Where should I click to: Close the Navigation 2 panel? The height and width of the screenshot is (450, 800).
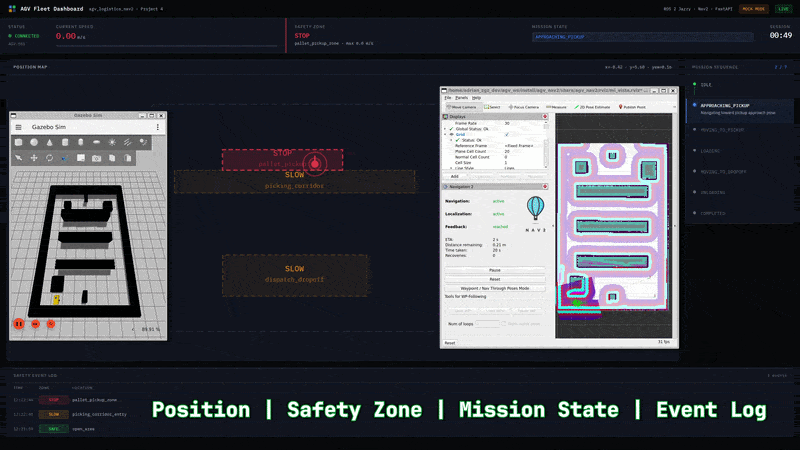pyautogui.click(x=545, y=187)
